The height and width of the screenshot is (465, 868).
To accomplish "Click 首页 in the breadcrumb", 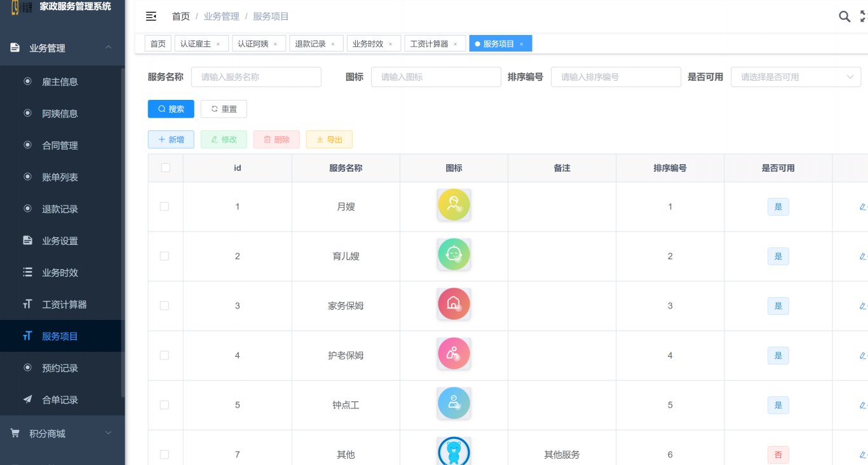I will (x=181, y=17).
